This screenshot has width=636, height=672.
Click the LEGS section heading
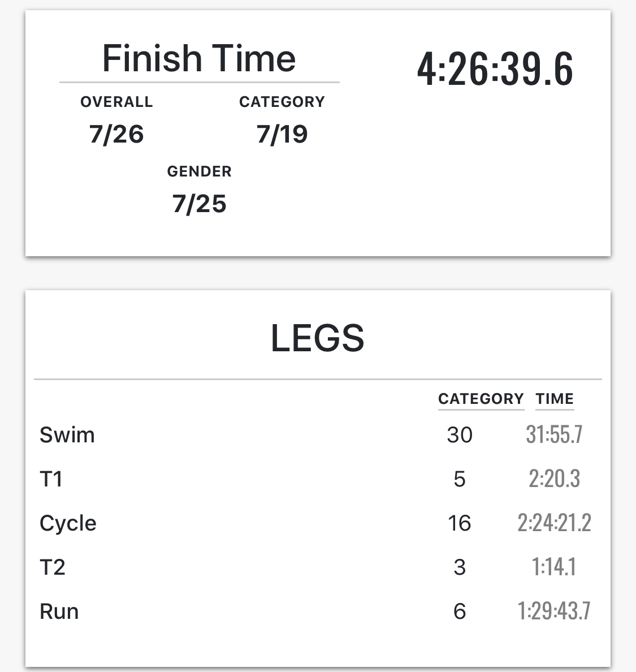click(x=318, y=338)
